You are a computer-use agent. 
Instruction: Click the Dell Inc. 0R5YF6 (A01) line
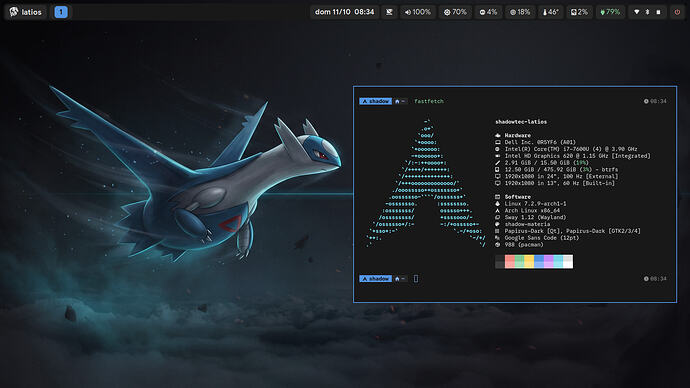point(540,143)
